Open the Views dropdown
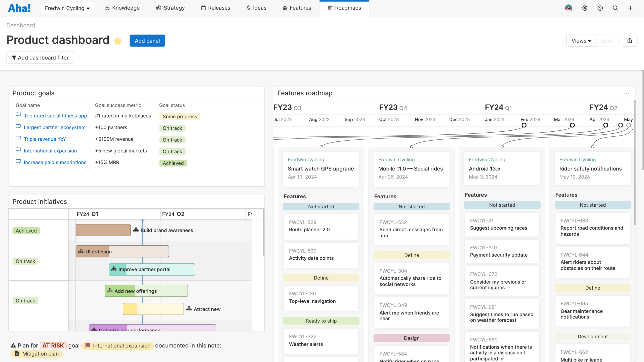 [581, 41]
